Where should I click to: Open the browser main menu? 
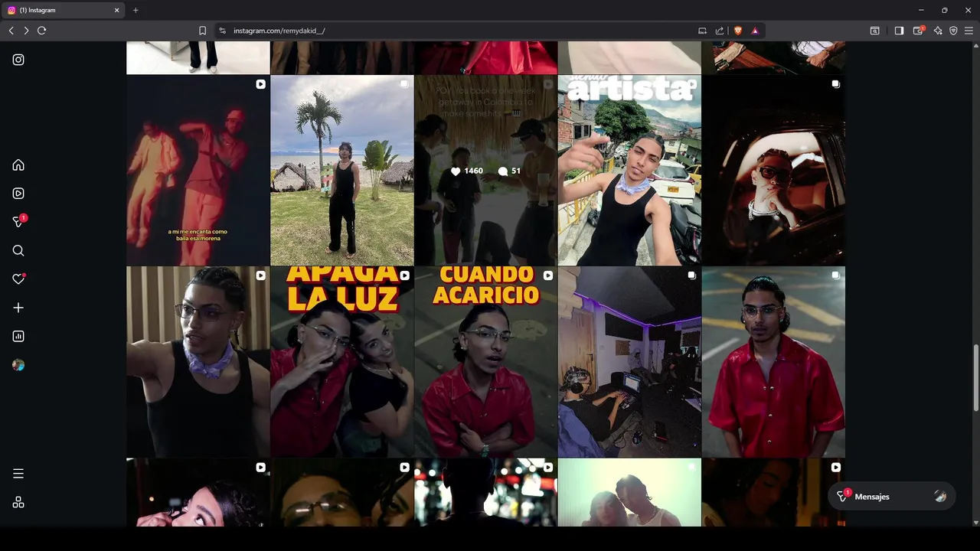pos(969,31)
